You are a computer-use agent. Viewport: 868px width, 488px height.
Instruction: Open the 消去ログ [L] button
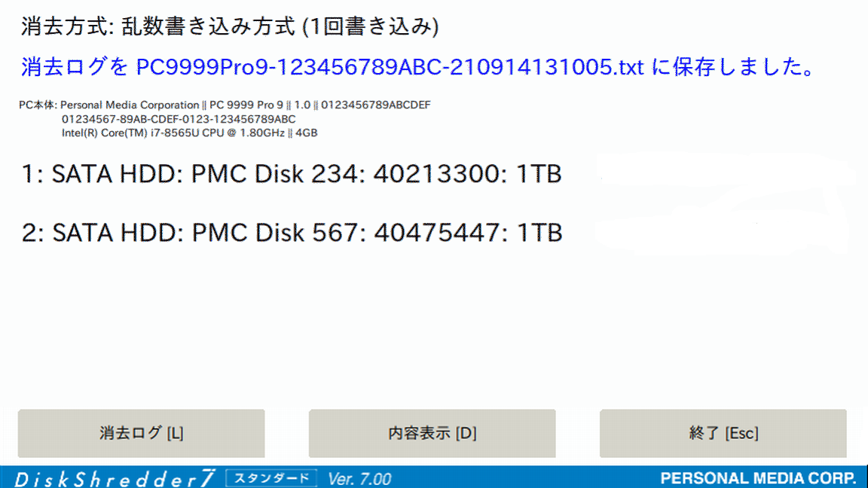pyautogui.click(x=141, y=433)
